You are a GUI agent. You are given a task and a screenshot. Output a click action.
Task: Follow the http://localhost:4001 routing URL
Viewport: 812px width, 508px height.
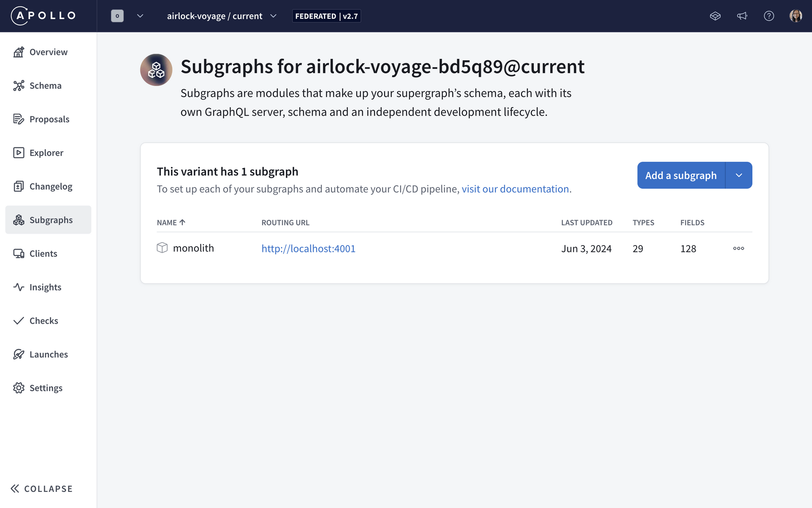click(308, 248)
